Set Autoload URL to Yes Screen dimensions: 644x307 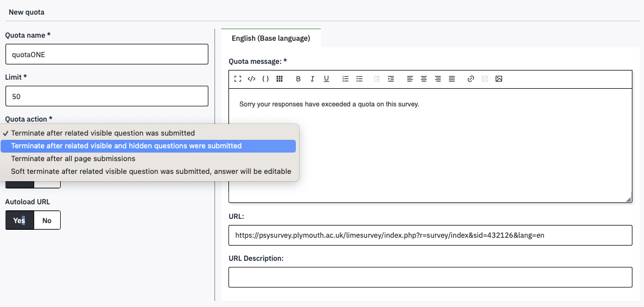(x=19, y=221)
